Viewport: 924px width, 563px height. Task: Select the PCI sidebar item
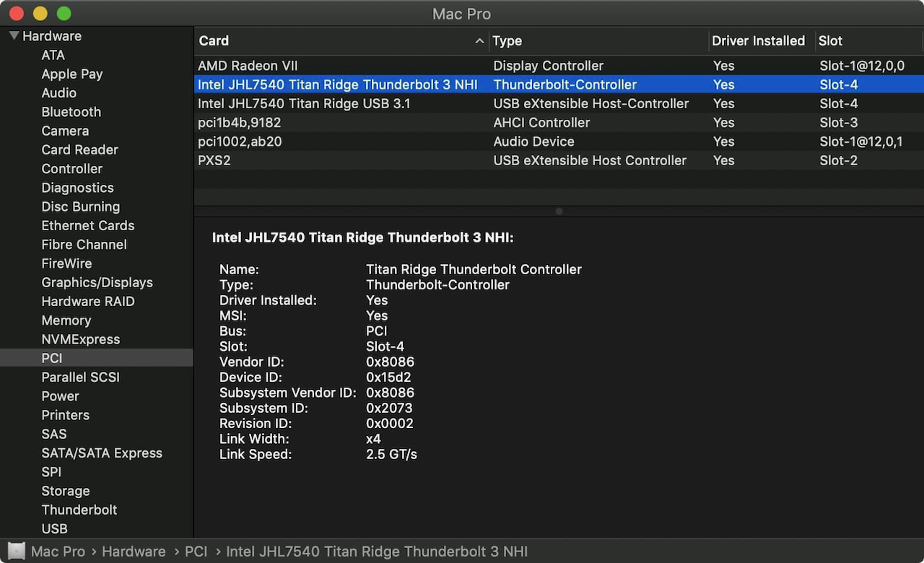click(x=97, y=358)
